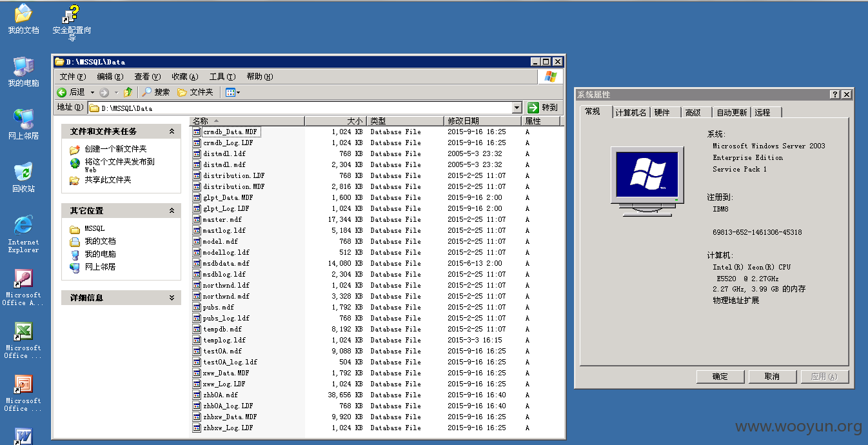
Task: Select the file named model.mdf
Action: coord(221,241)
